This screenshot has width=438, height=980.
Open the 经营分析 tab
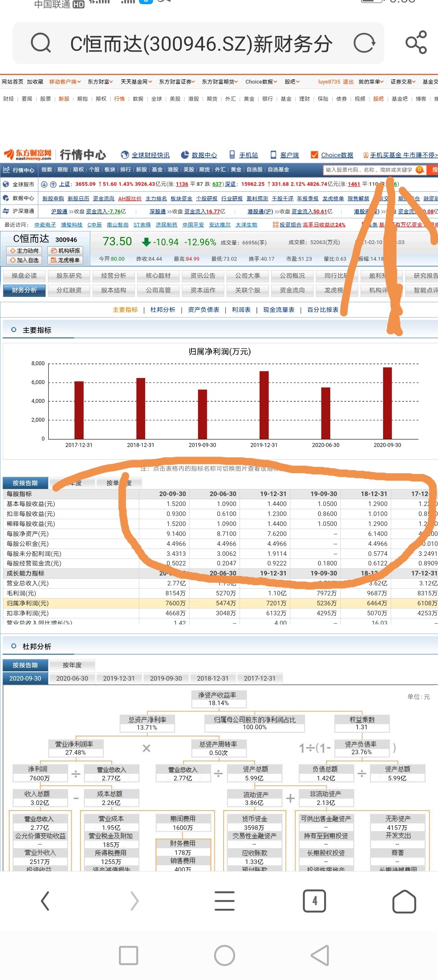(114, 276)
